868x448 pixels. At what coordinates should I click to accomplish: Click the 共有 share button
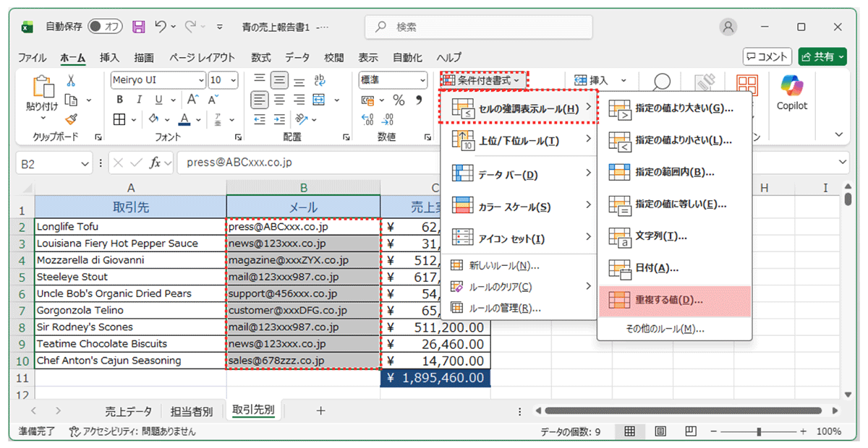click(x=822, y=56)
